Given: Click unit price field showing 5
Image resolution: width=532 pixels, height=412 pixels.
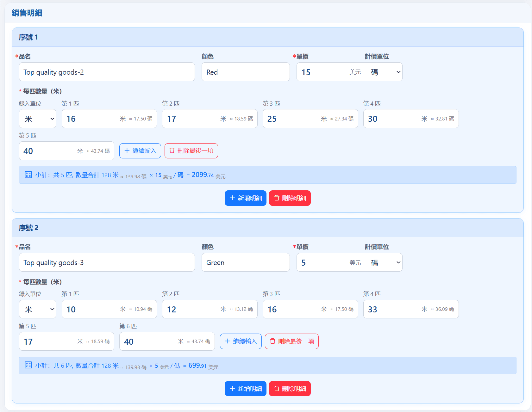Looking at the screenshot, I should coord(331,262).
